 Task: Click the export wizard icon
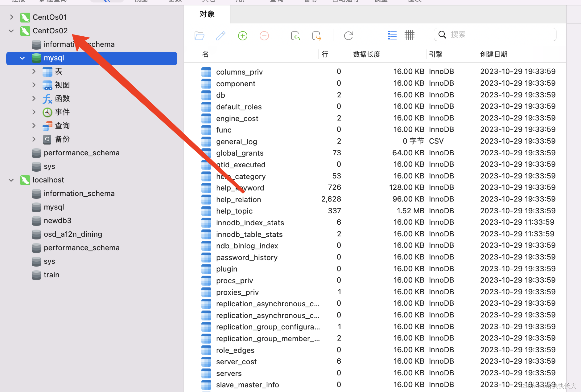pos(317,36)
